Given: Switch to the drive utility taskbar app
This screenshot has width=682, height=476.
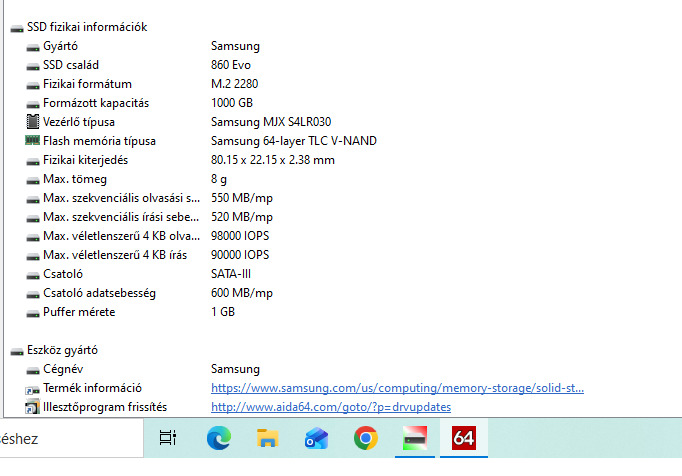Looking at the screenshot, I should coord(415,438).
